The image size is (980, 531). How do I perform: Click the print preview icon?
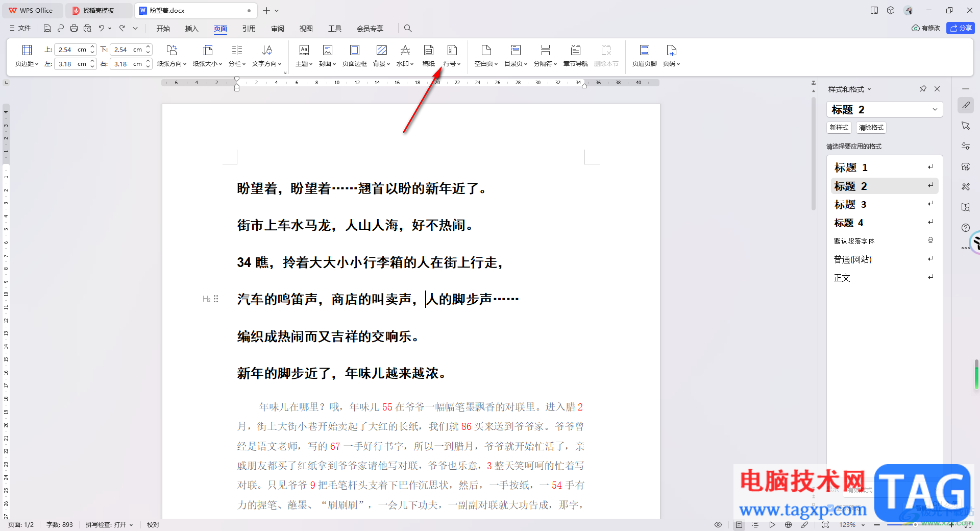coord(87,28)
